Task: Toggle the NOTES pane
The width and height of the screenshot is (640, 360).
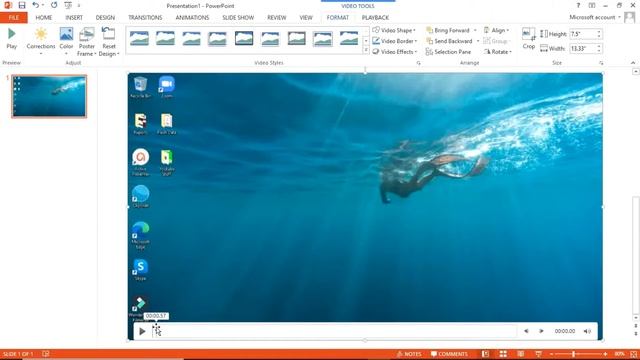Action: (409, 354)
